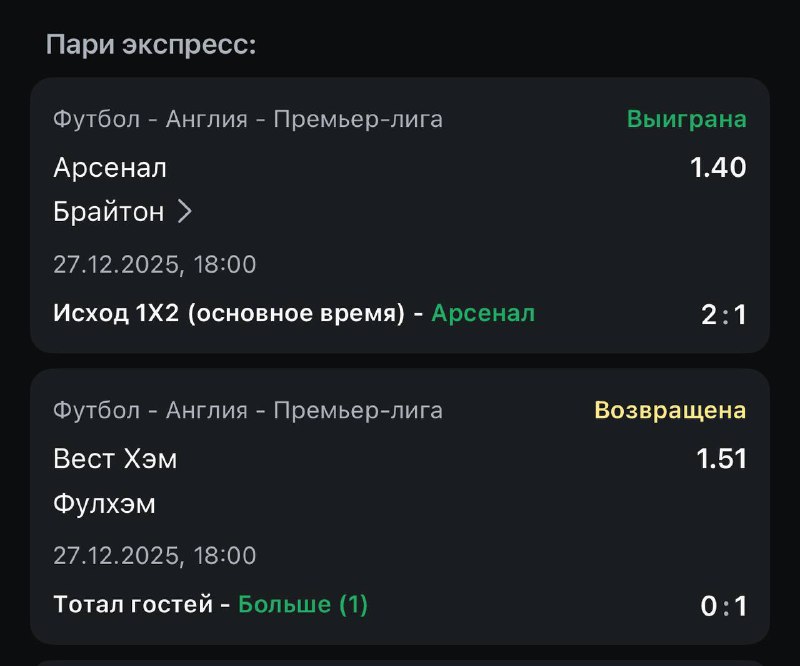Click the 2:1 final score
Image resolution: width=800 pixels, height=666 pixels.
723,316
